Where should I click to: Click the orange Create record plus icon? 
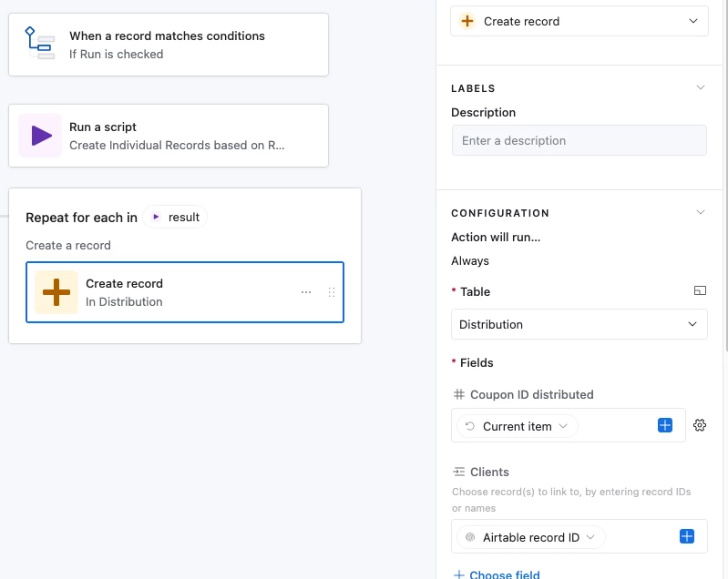[56, 292]
